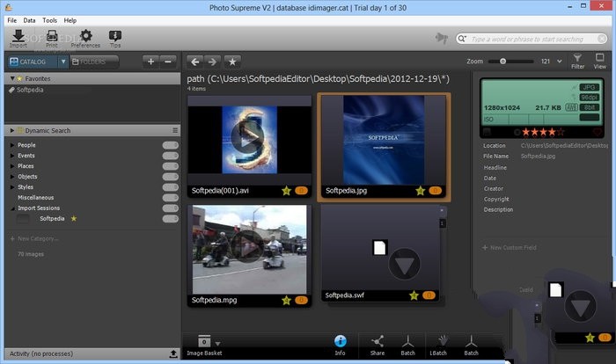Open the Tools menu
Image resolution: width=616 pixels, height=364 pixels.
click(x=50, y=20)
